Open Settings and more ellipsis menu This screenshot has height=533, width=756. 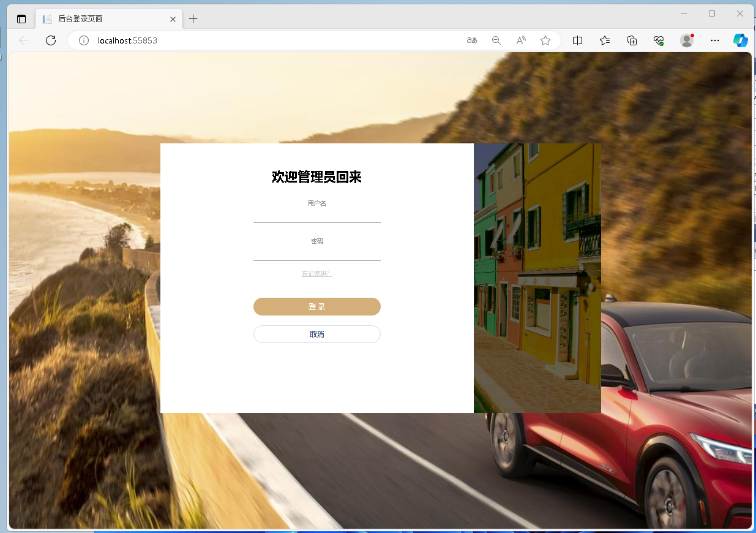(x=715, y=40)
